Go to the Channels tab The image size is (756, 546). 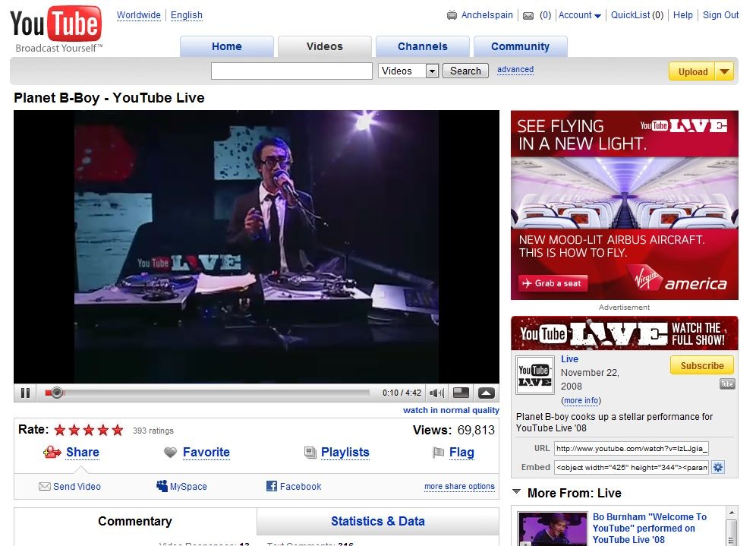click(x=422, y=46)
